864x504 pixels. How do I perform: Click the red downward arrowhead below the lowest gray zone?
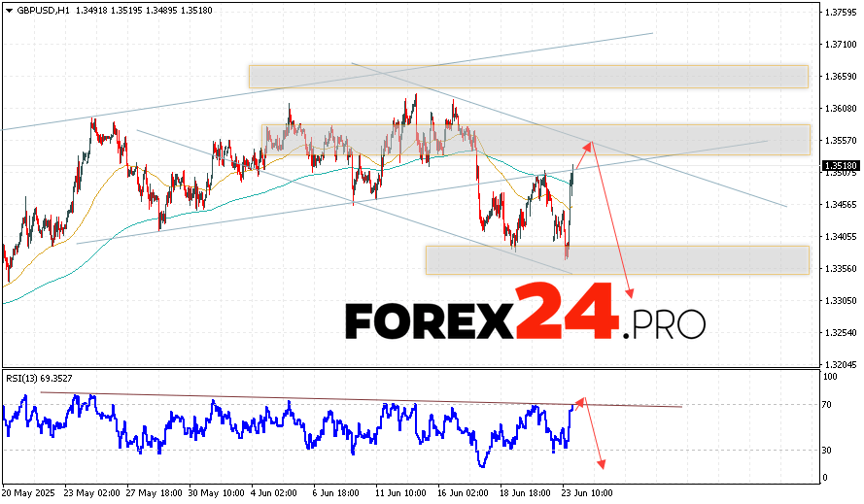tap(630, 292)
